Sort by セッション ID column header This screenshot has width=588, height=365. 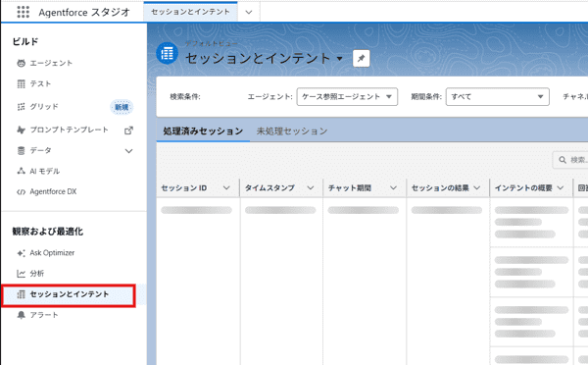tap(184, 187)
